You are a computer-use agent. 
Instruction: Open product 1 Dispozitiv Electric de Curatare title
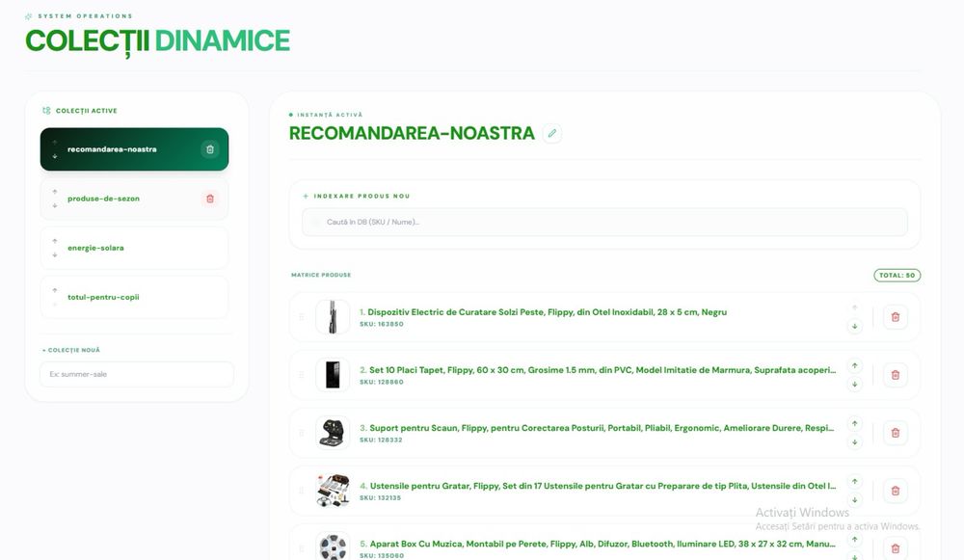coord(543,312)
